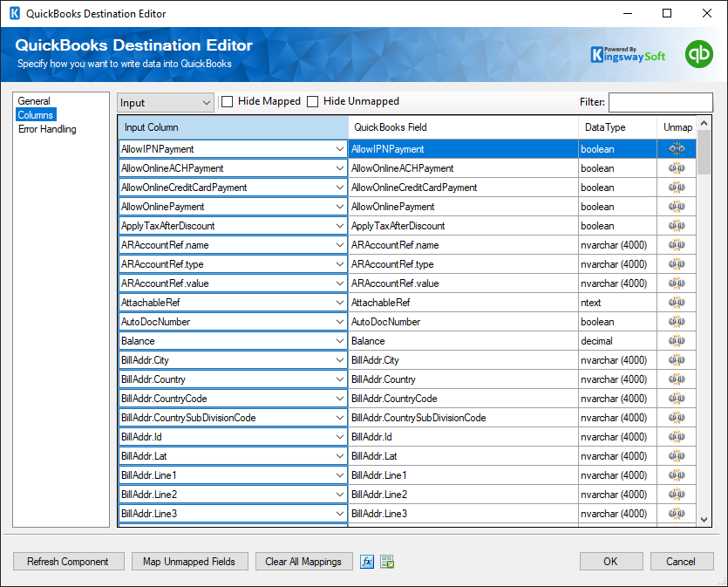Unmap the BillAddr.Id field
Viewport: 728px width, 587px height.
[x=677, y=436]
